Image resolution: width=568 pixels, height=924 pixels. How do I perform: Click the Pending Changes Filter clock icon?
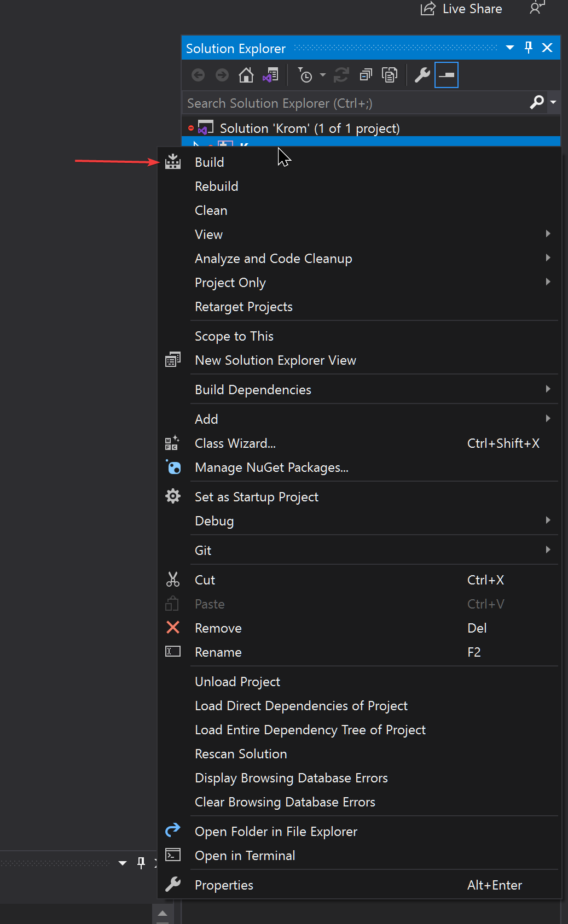coord(305,75)
